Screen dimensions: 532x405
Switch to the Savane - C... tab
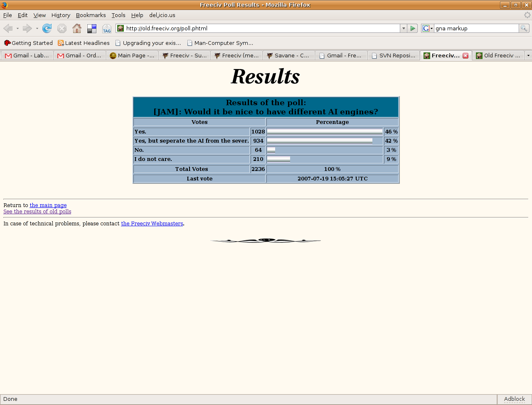click(289, 56)
